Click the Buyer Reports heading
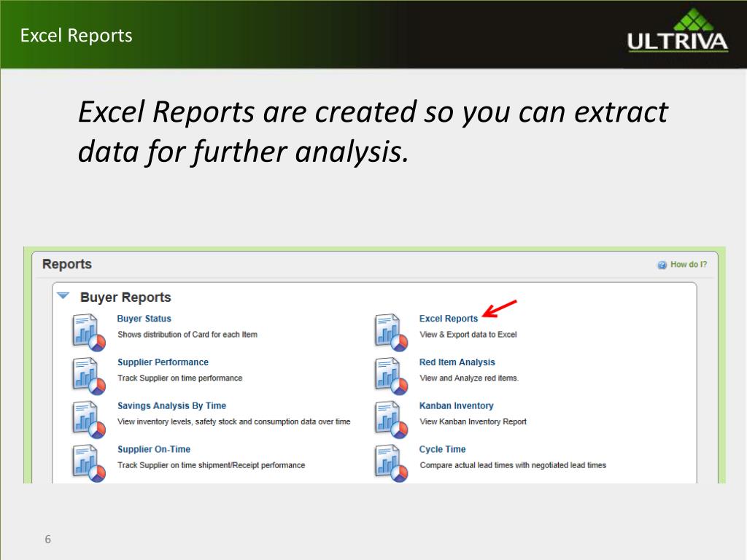 [x=125, y=297]
